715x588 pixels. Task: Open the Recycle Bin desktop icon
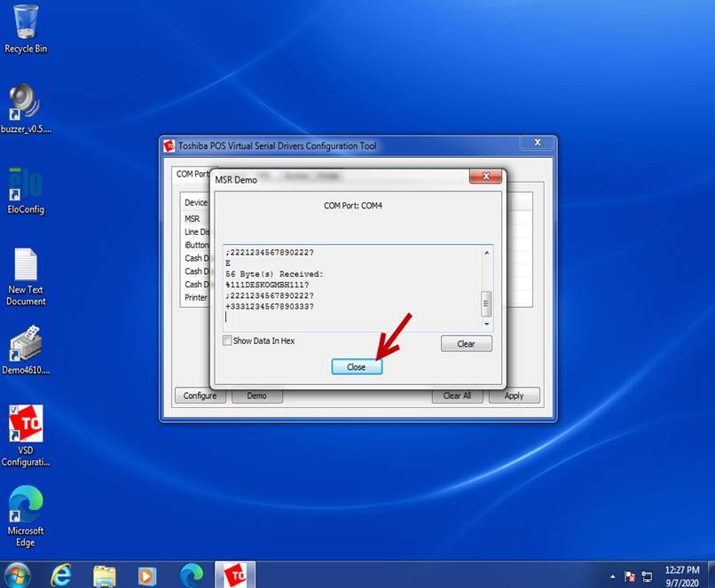[x=26, y=27]
